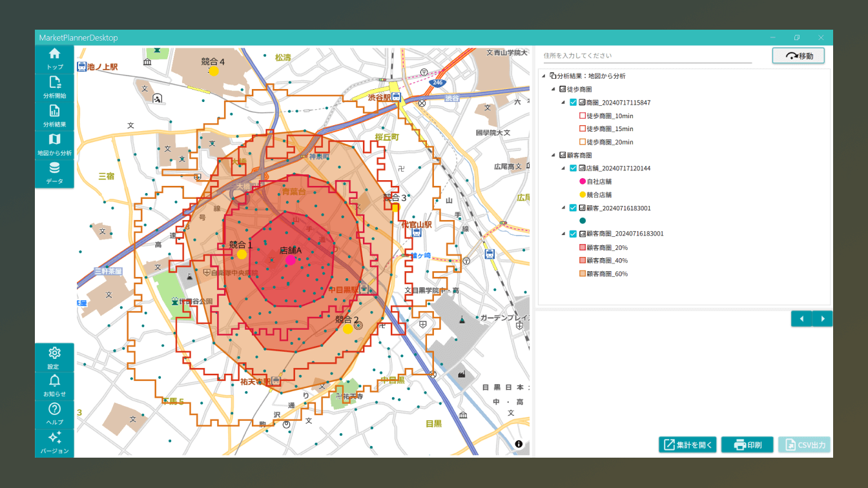Click the 中目黒駅 label on map

tap(343, 289)
